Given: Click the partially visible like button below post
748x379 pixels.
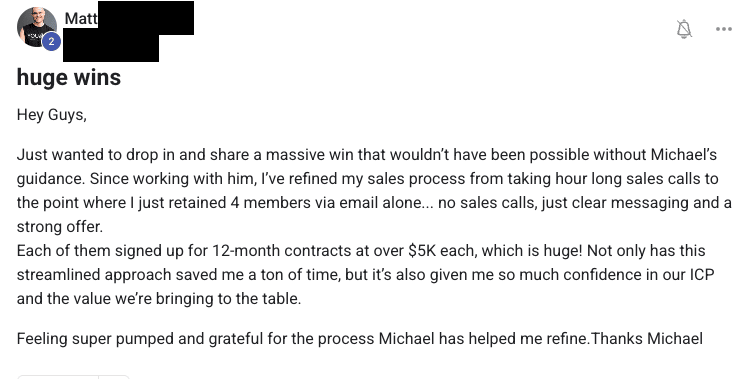Looking at the screenshot, I should click(58, 377).
